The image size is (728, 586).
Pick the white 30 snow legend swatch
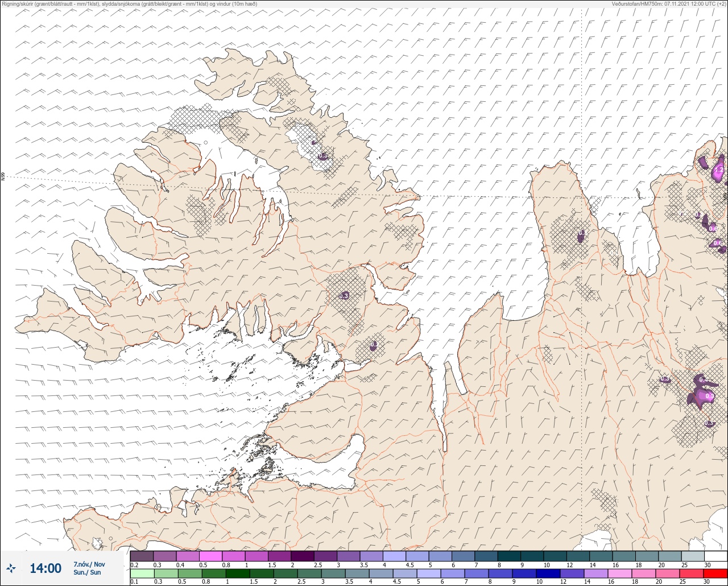coord(715,556)
